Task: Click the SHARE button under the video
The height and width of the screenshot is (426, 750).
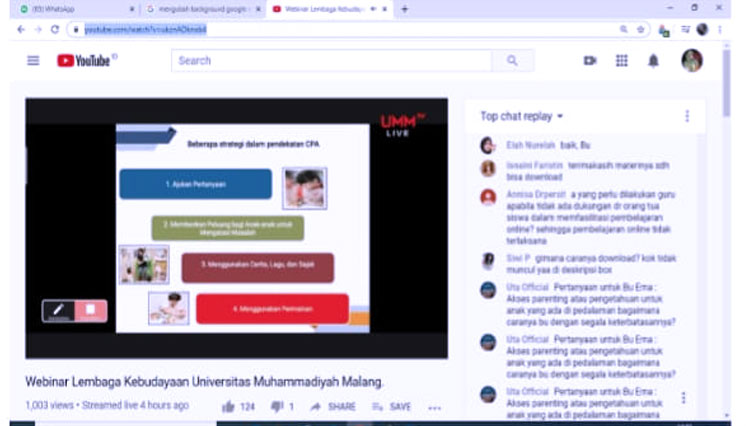Action: coord(333,407)
